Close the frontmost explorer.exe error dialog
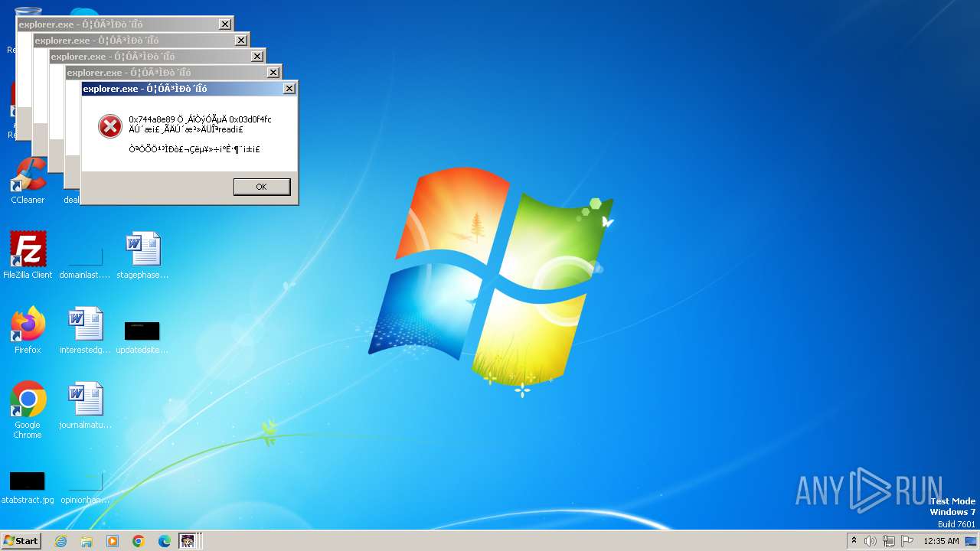Viewport: 980px width, 551px height. point(289,89)
